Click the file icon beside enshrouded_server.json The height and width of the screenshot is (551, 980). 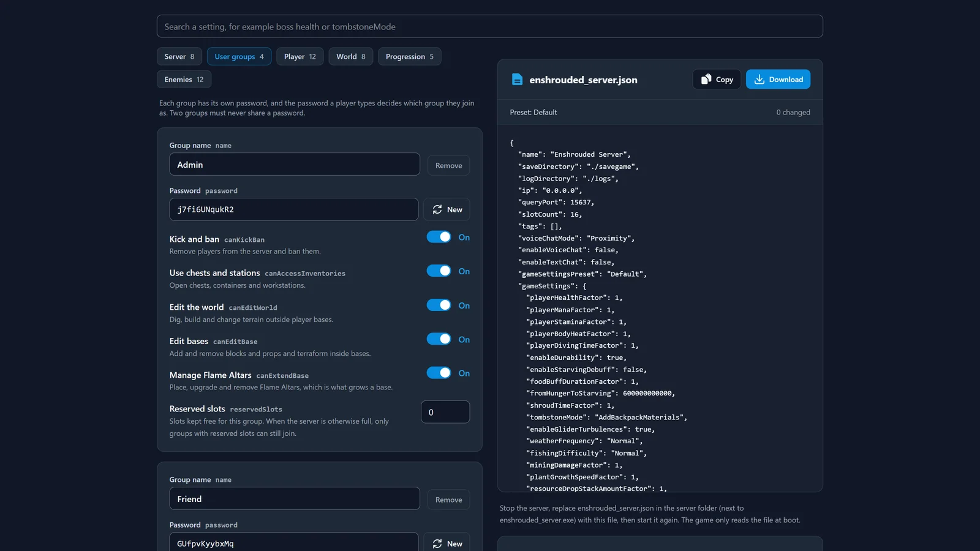[x=517, y=80]
